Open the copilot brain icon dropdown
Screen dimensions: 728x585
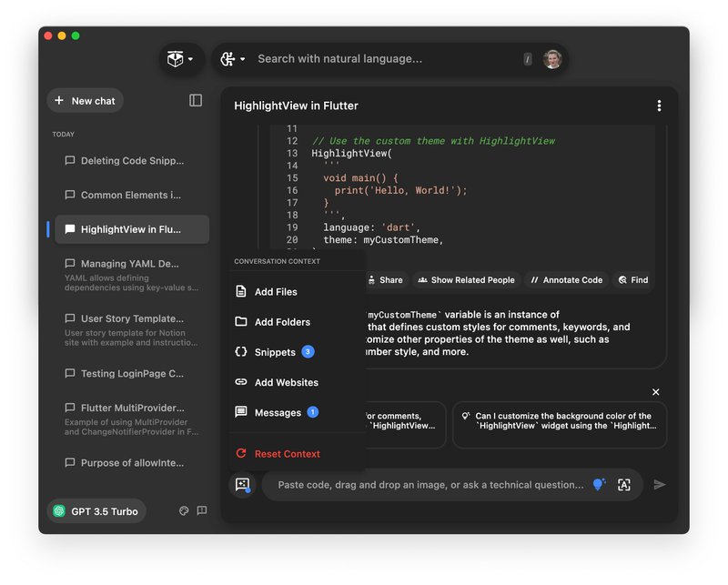[233, 59]
